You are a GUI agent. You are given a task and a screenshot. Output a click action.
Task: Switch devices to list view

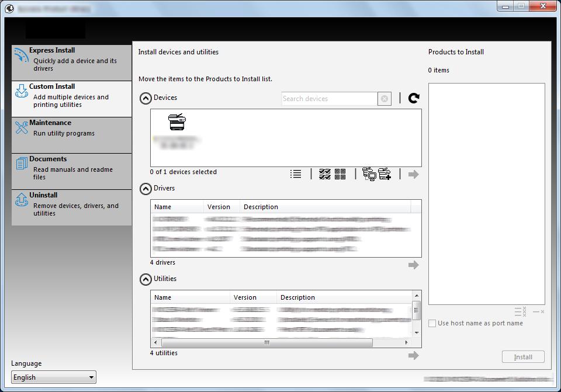coord(296,174)
